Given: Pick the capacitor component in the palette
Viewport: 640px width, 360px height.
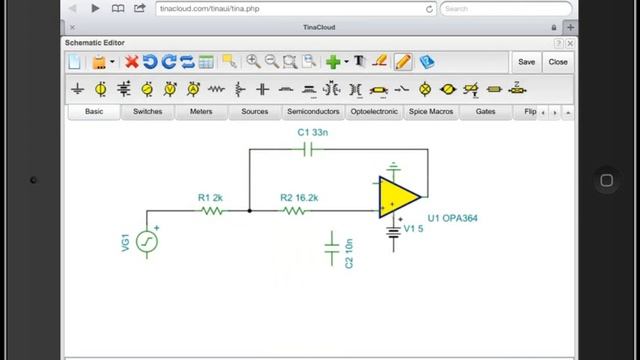Looking at the screenshot, I should coord(262,89).
